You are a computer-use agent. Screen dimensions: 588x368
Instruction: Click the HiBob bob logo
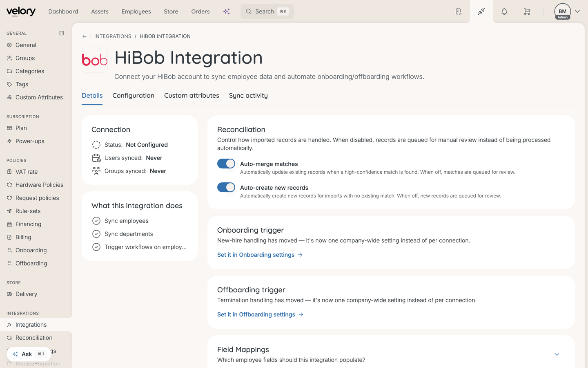click(x=95, y=60)
